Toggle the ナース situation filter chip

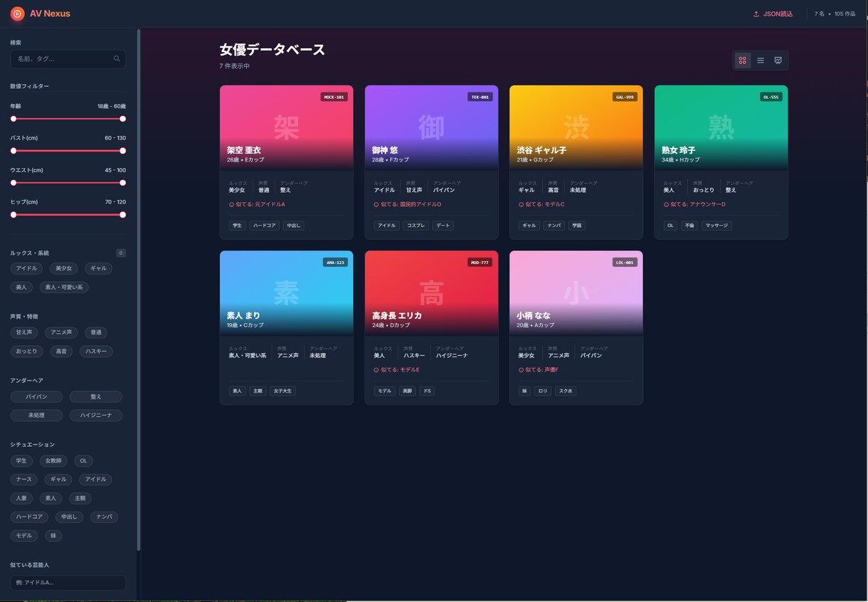22,479
